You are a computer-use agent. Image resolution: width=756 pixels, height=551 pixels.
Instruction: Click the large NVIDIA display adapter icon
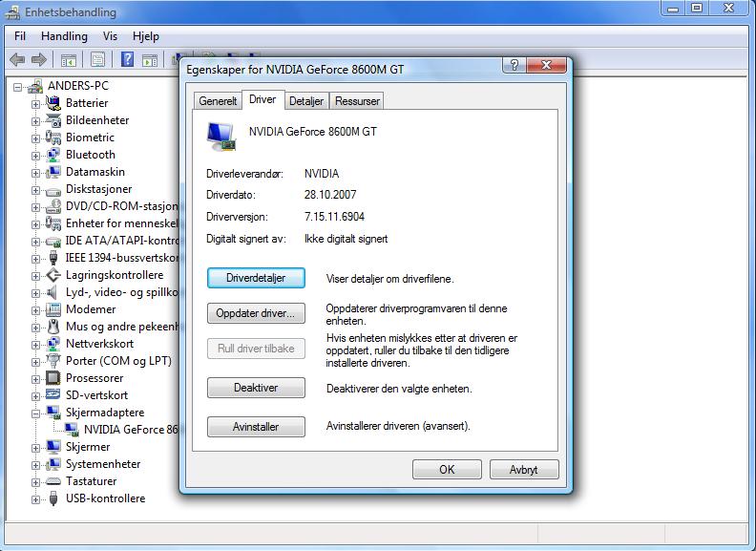tap(221, 137)
